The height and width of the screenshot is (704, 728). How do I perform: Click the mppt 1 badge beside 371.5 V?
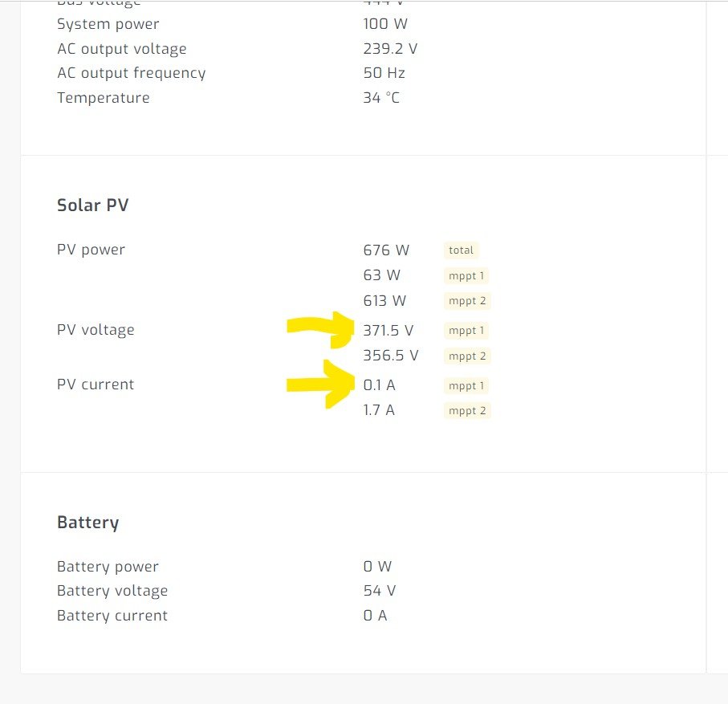pos(466,331)
